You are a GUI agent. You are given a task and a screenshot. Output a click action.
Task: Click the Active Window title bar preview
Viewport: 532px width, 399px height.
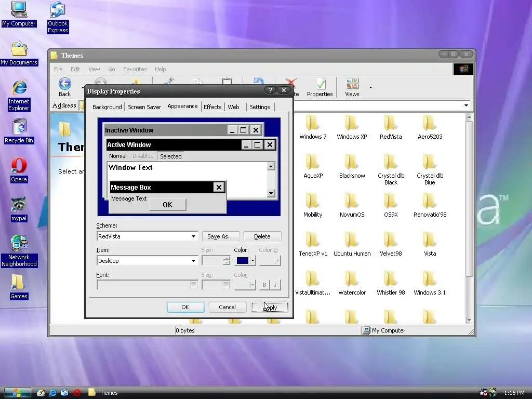[173, 145]
